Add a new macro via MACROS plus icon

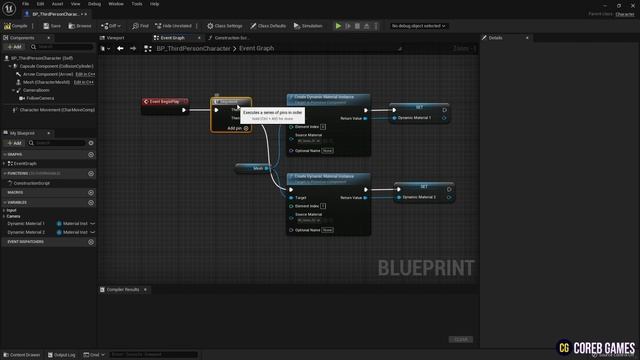[91, 193]
